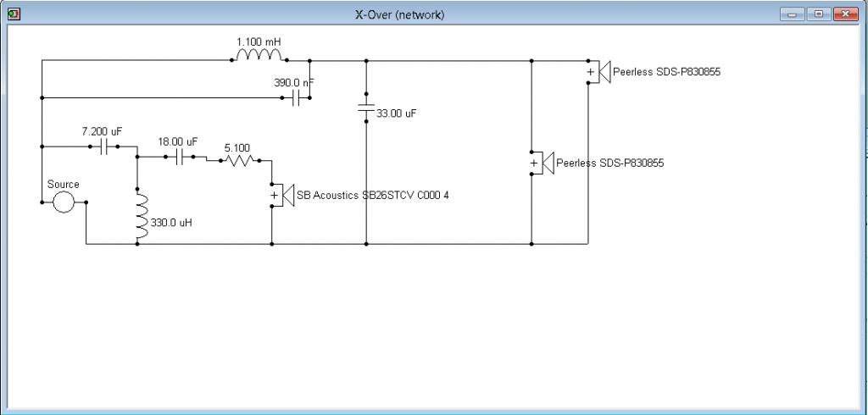
Task: Select the 33.00 uF capacitor symbol
Action: [366, 108]
